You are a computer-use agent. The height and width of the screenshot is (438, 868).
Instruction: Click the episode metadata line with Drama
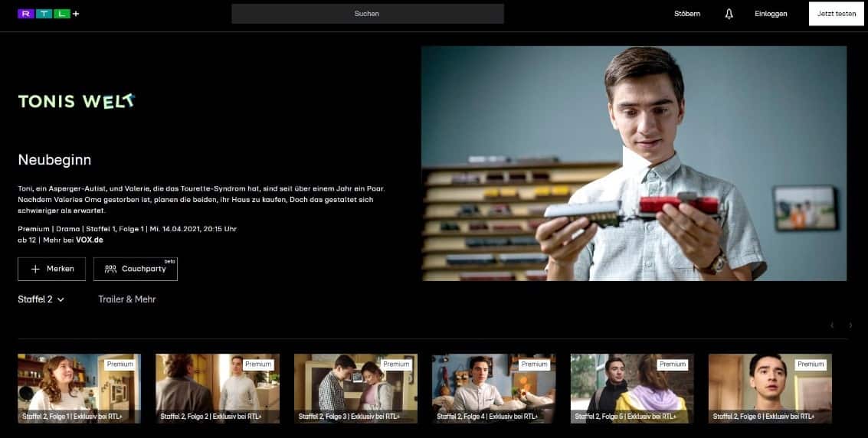[x=127, y=229]
